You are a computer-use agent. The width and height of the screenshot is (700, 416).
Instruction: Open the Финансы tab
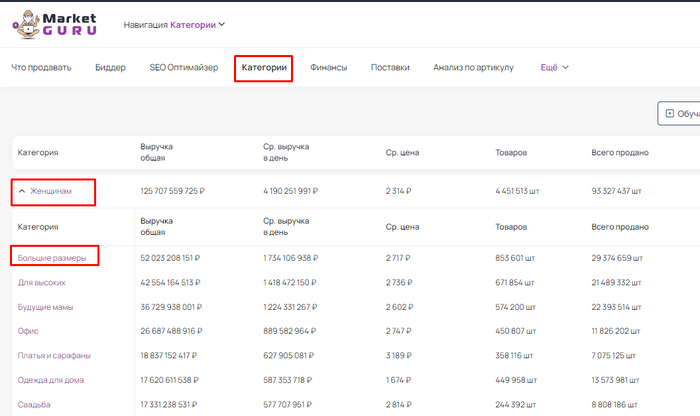tap(328, 68)
